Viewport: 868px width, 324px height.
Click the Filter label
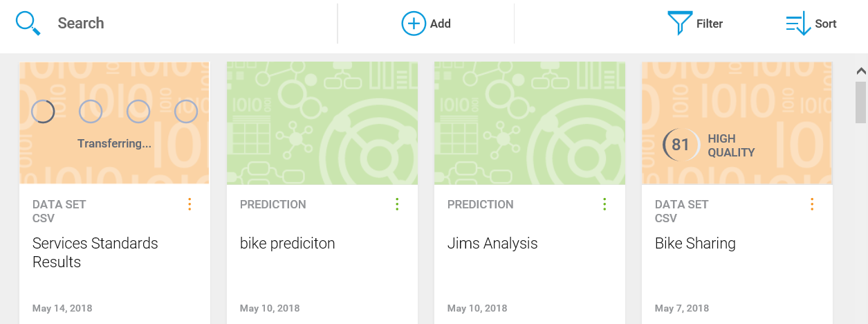coord(710,24)
